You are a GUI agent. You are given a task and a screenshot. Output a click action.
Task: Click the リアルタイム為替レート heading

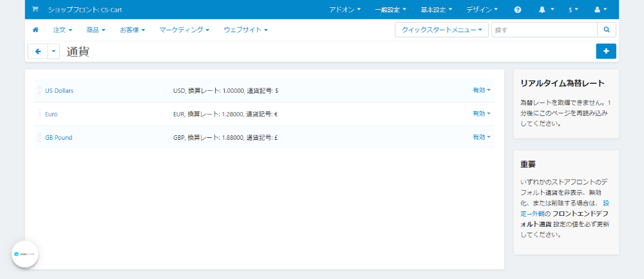(562, 83)
